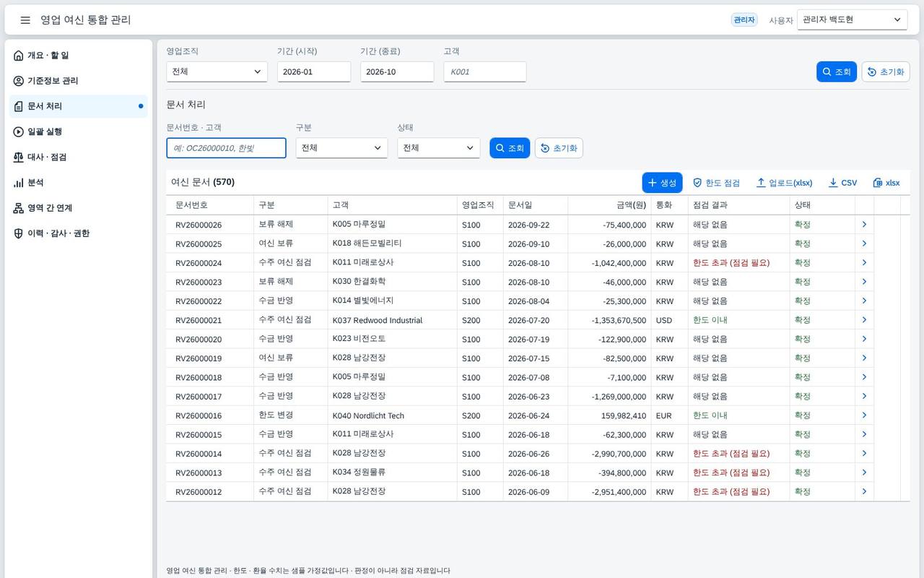Open row detail arrow for RV26000023

coord(864,282)
